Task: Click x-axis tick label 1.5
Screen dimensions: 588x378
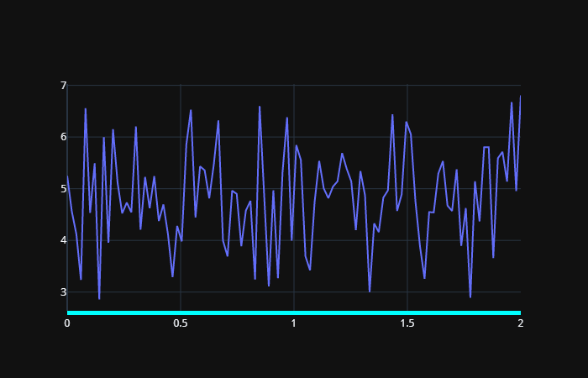Action: pos(407,323)
